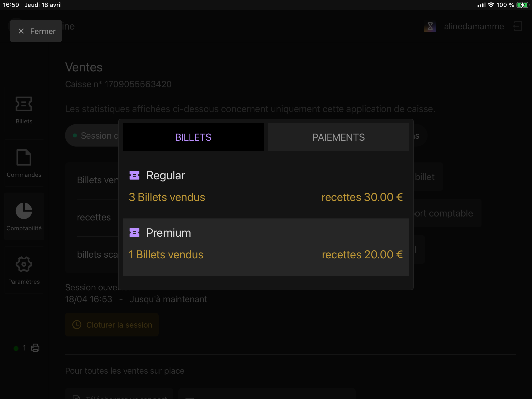Open the Billets sidebar section

tap(24, 110)
